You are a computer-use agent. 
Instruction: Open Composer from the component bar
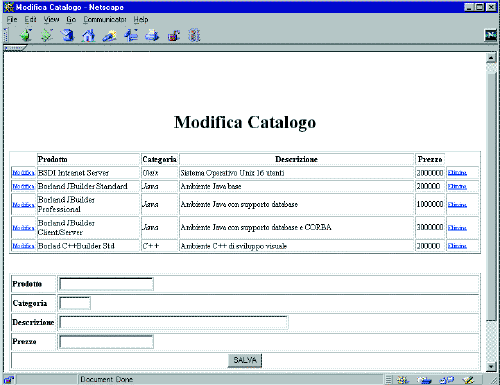coord(468,379)
